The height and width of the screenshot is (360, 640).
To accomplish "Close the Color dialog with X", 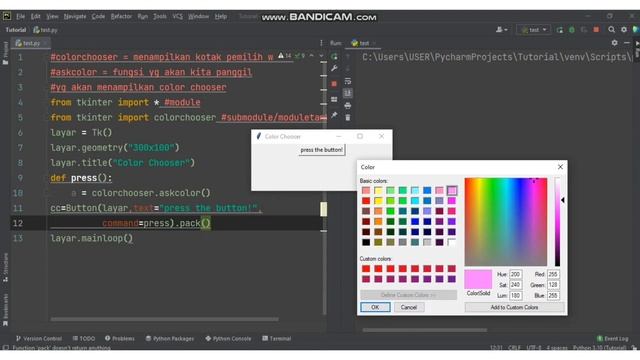I will (560, 167).
